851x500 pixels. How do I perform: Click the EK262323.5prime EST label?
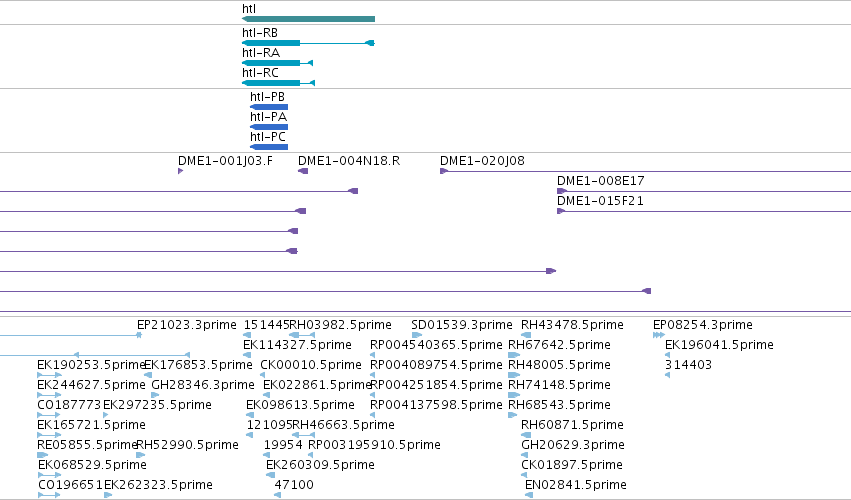(158, 485)
